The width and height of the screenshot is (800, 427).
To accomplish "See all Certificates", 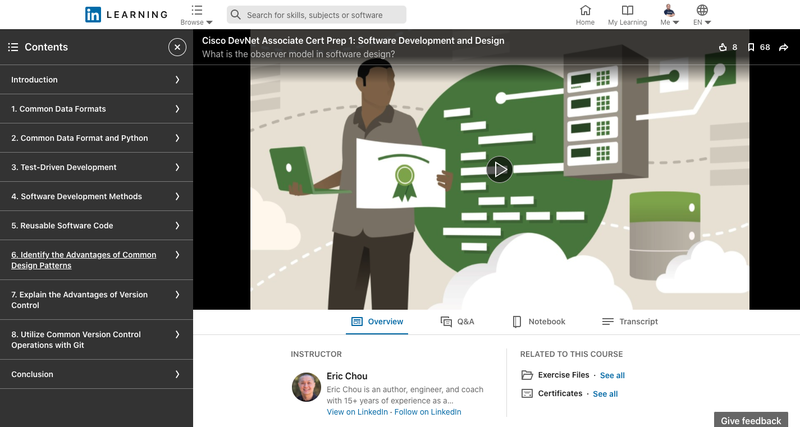I will pos(605,394).
